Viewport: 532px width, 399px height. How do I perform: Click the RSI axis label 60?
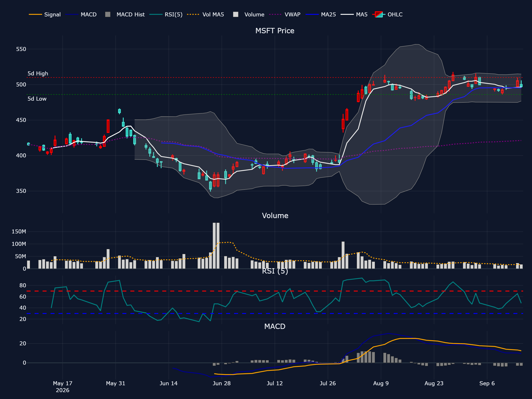pos(23,297)
